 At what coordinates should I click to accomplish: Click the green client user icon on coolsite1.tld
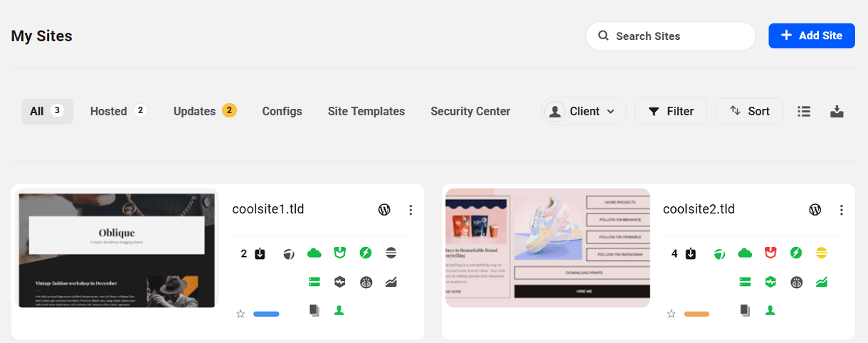click(x=339, y=311)
